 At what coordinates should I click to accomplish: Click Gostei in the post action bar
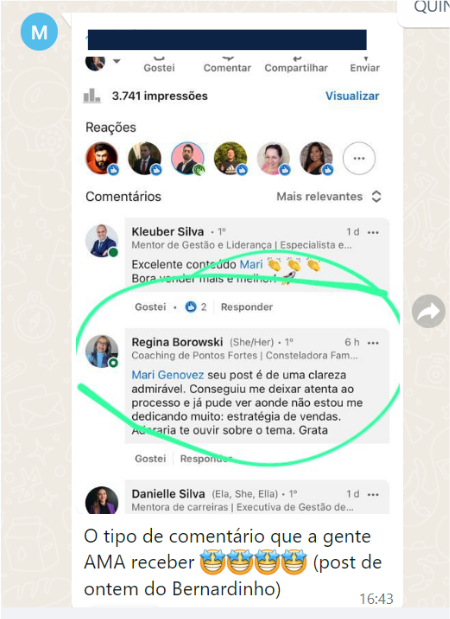(159, 68)
